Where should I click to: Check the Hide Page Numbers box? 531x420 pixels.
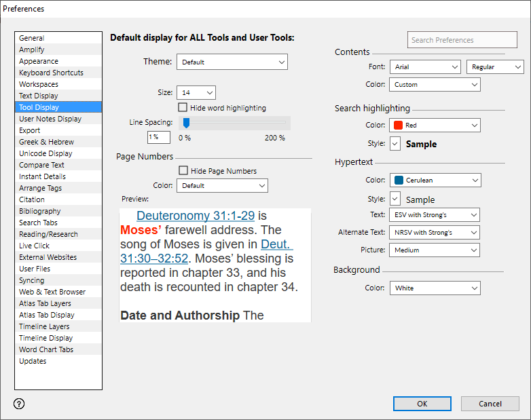183,170
